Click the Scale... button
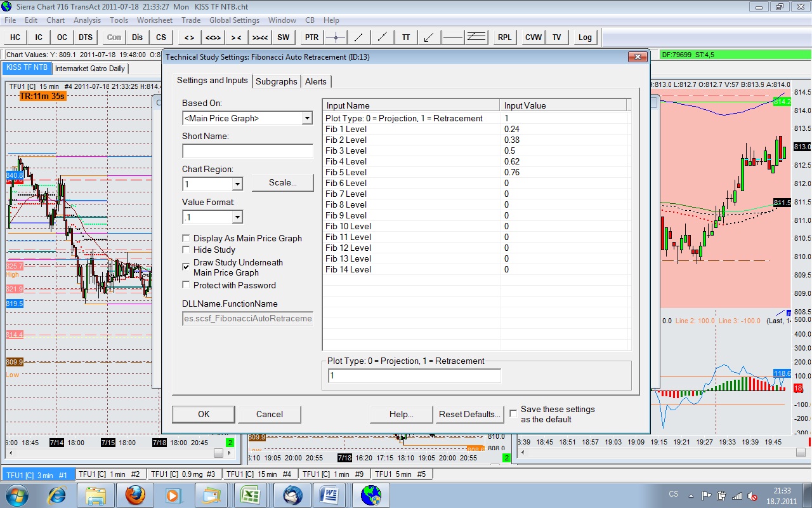Viewport: 812px width, 508px height. click(x=282, y=183)
